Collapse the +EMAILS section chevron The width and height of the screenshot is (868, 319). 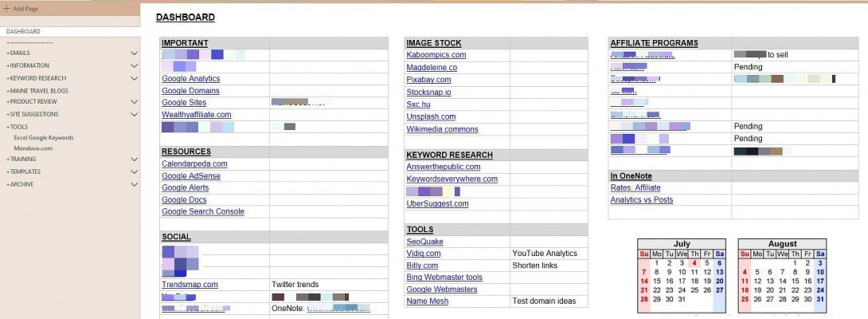tap(134, 53)
